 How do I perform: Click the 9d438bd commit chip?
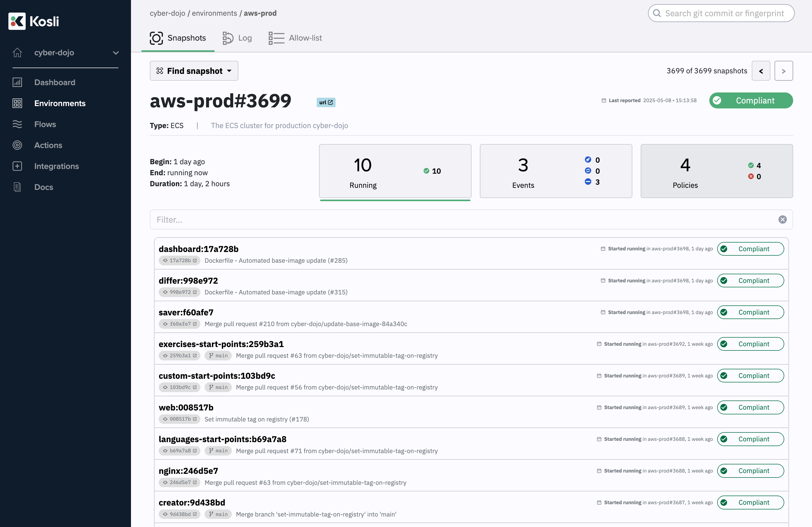[179, 514]
